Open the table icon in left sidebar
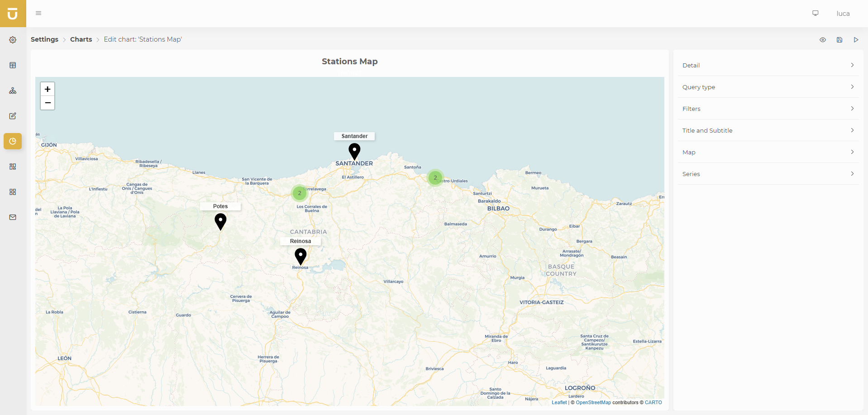The height and width of the screenshot is (415, 868). 13,65
